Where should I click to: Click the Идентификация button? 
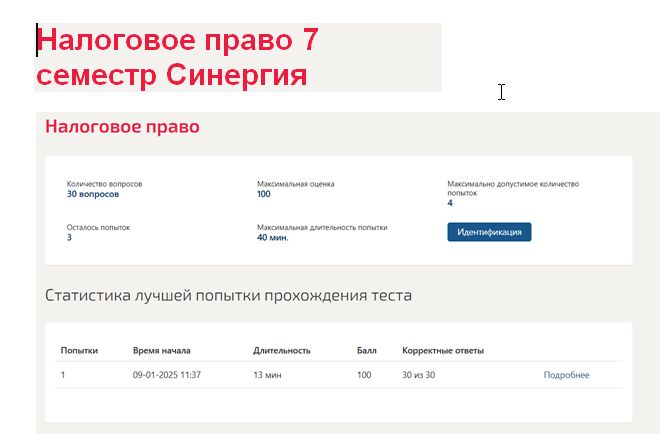coord(489,232)
